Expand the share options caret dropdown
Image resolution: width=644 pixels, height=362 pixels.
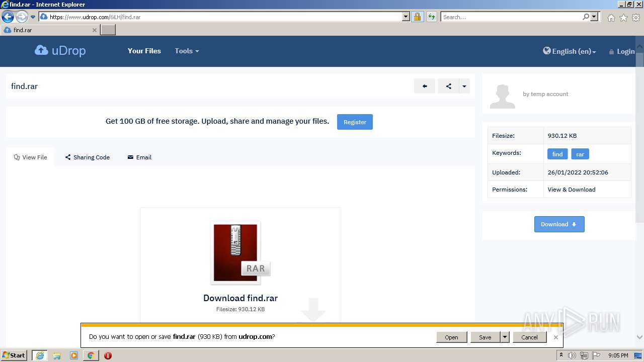(464, 86)
